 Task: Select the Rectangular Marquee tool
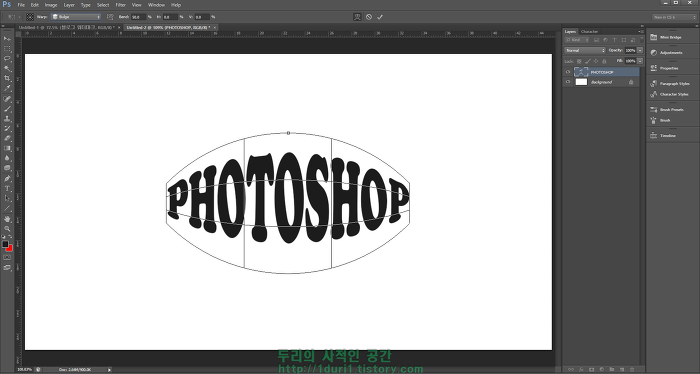pos(7,49)
